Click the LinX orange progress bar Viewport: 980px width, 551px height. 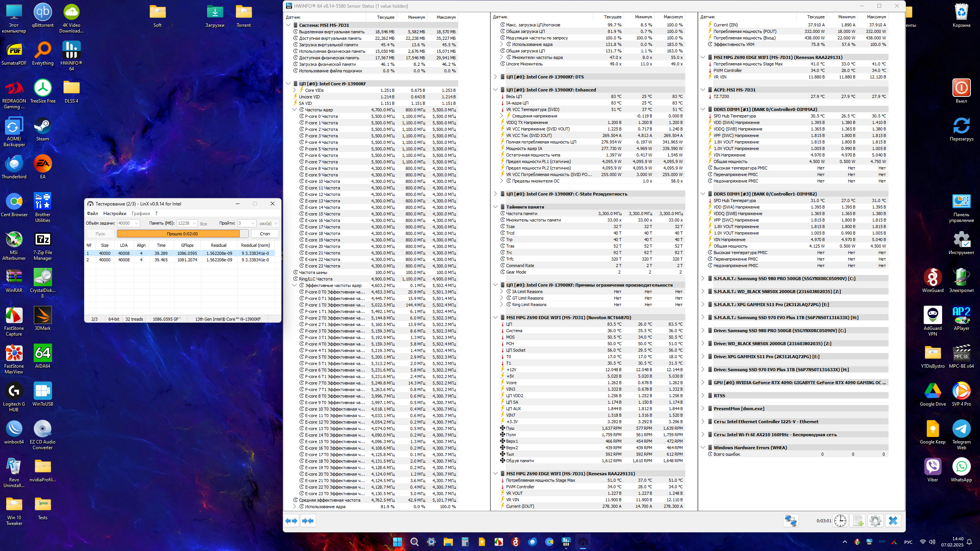click(178, 234)
